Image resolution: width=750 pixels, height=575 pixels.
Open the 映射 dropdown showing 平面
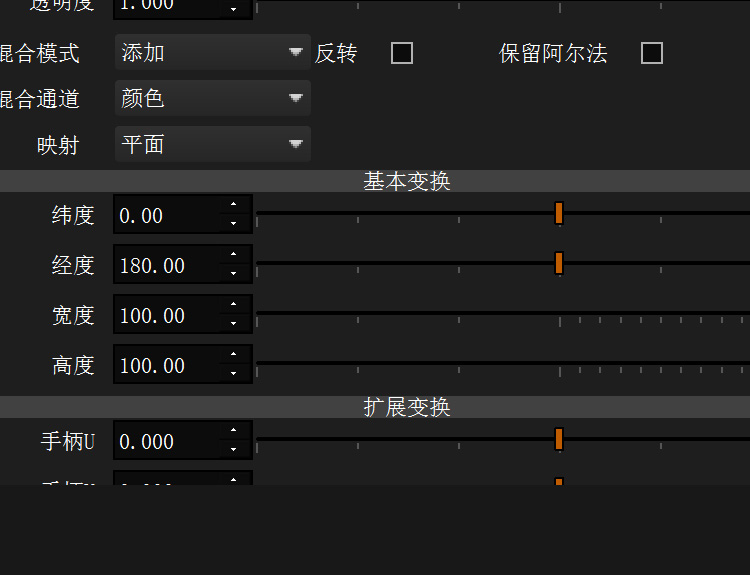tap(213, 144)
